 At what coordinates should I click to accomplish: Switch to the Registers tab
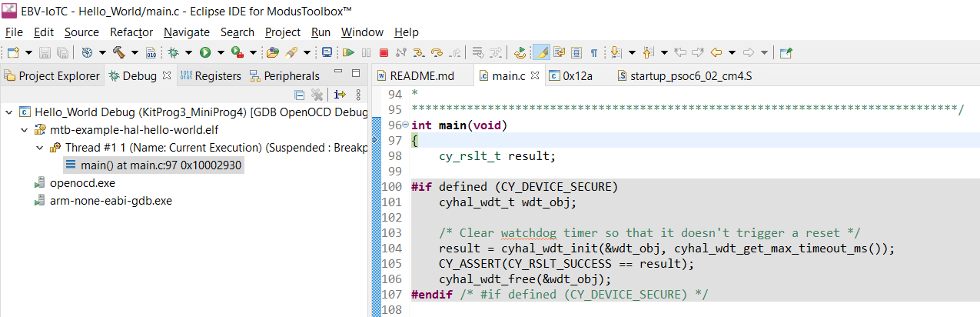tap(210, 75)
